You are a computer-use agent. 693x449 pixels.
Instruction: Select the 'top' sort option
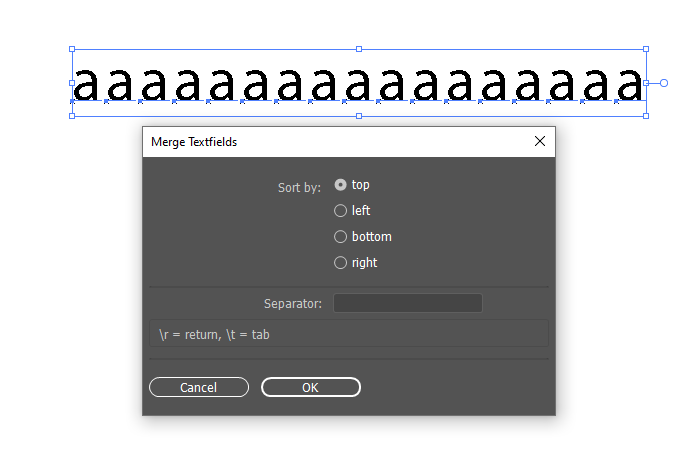coord(341,185)
